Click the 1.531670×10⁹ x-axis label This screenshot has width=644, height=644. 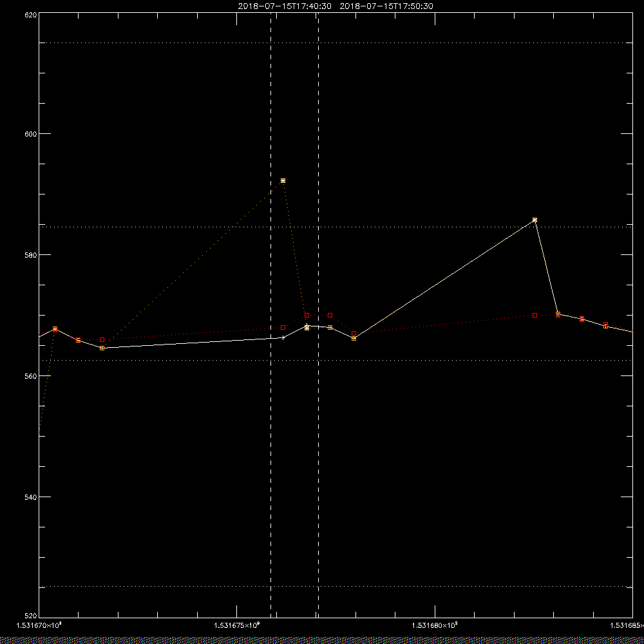click(39, 625)
